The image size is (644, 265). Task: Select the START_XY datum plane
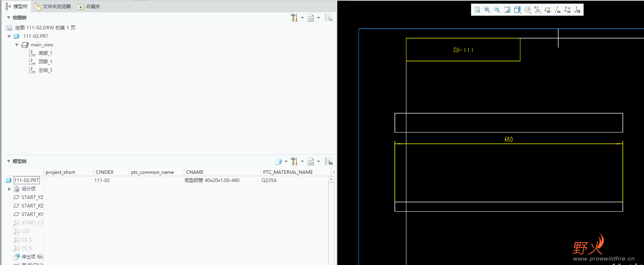pyautogui.click(x=29, y=214)
